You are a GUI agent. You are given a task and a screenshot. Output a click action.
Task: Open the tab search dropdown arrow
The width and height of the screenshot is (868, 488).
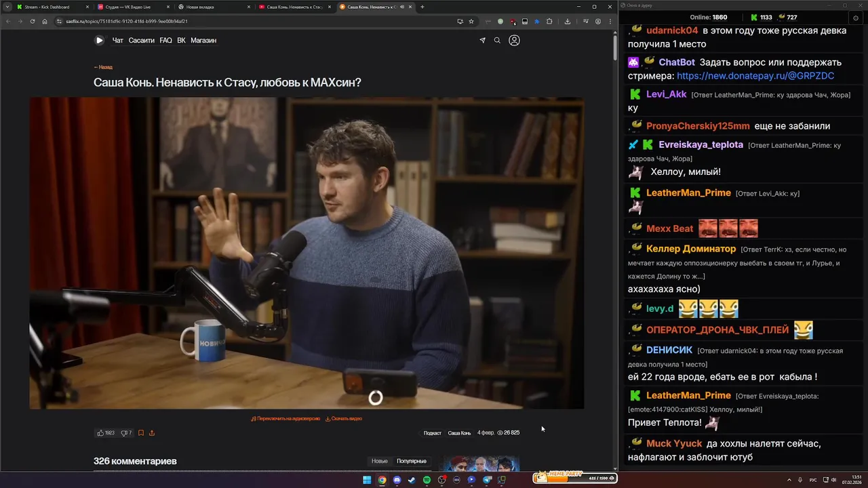[7, 7]
